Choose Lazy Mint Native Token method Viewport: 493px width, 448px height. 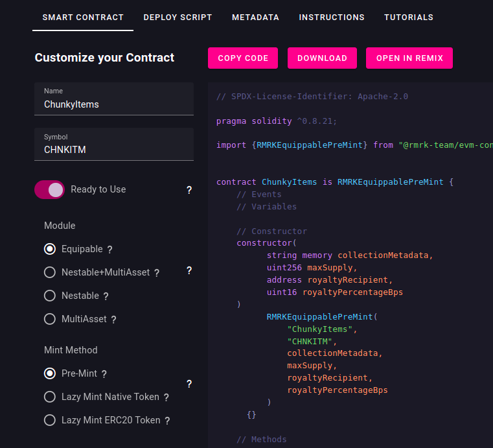[x=50, y=397]
